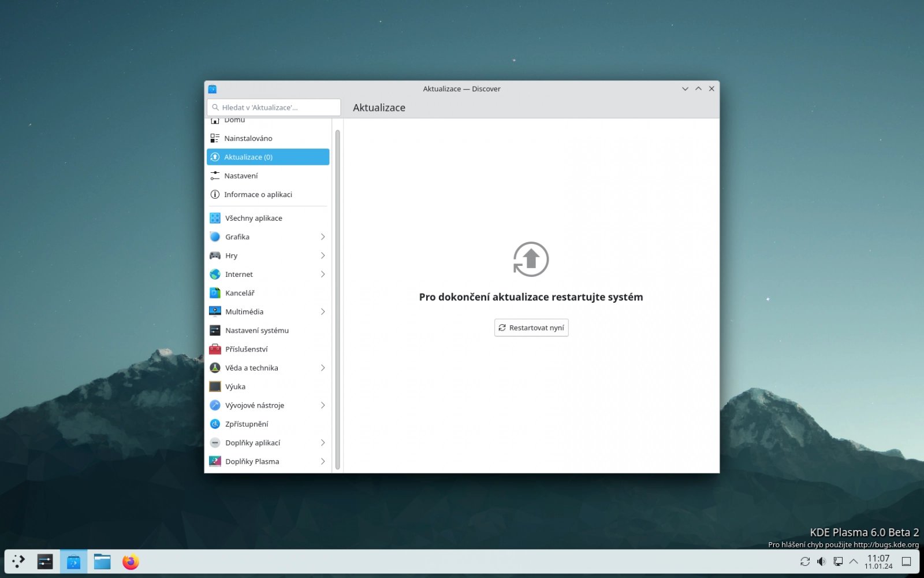The image size is (924, 578).
Task: Maximize the Discover window
Action: tap(698, 89)
